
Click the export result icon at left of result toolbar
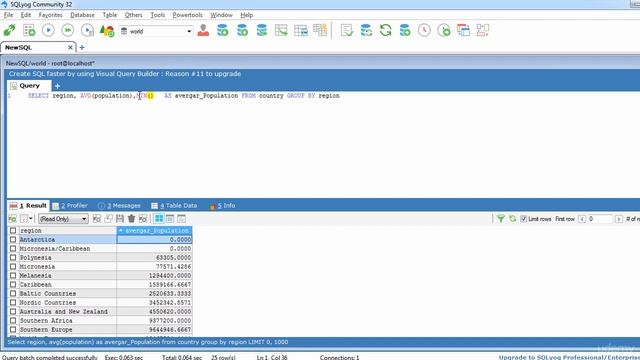tap(12, 219)
